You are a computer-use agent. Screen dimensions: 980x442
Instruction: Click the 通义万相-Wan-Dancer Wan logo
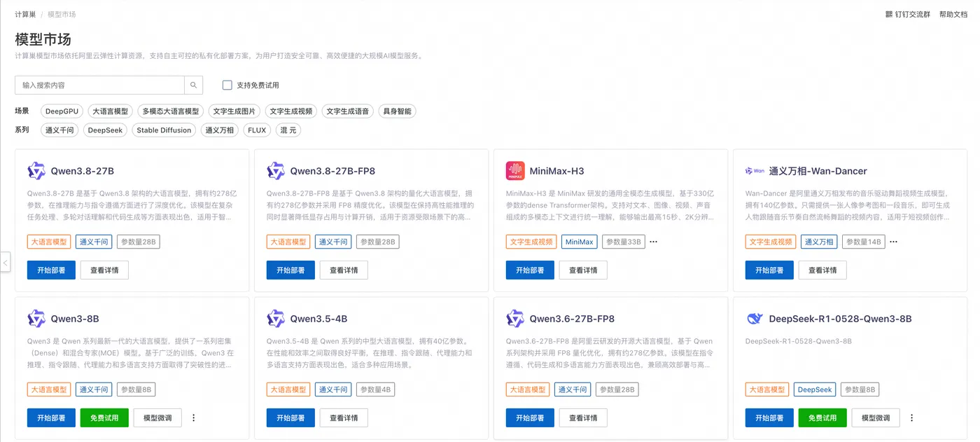755,171
